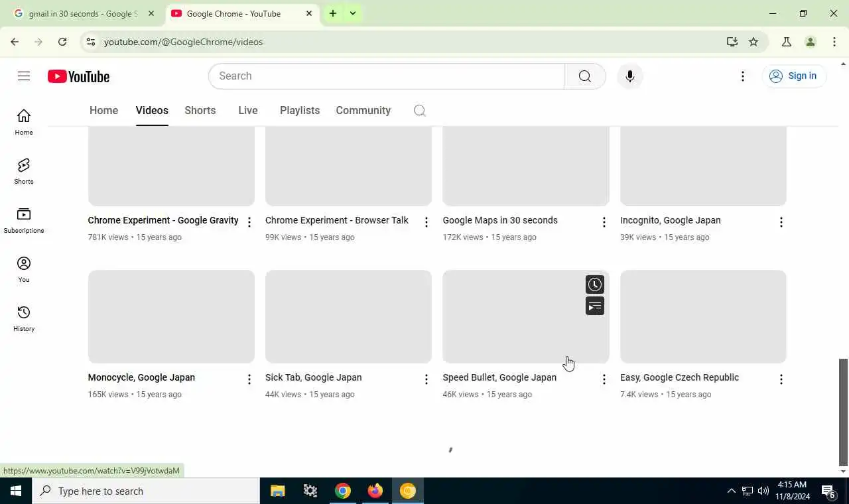Open Windows Start menu
The image size is (849, 504).
tap(16, 491)
